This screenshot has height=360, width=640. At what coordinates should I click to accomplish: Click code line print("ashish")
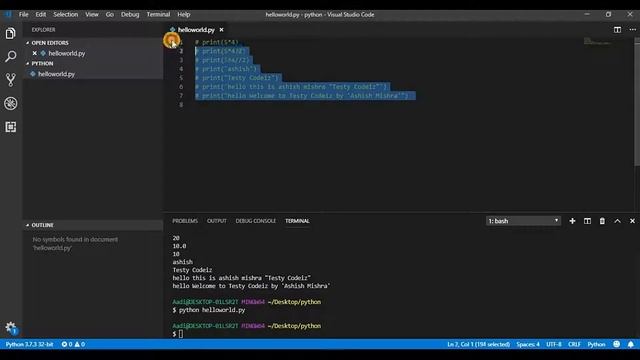(226, 69)
